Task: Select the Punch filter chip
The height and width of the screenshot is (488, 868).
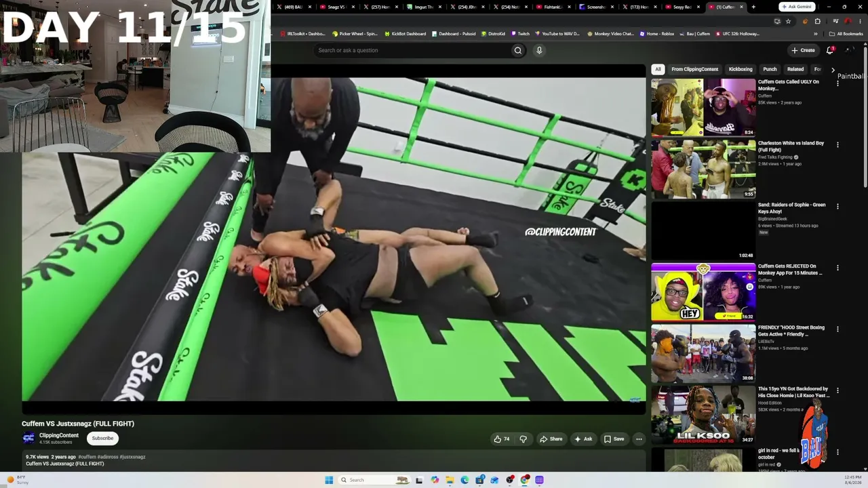Action: [770, 69]
